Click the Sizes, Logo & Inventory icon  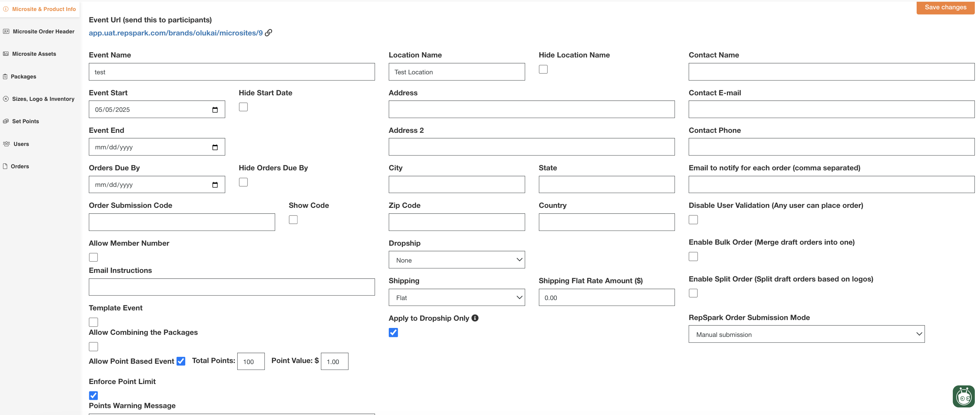(x=6, y=99)
